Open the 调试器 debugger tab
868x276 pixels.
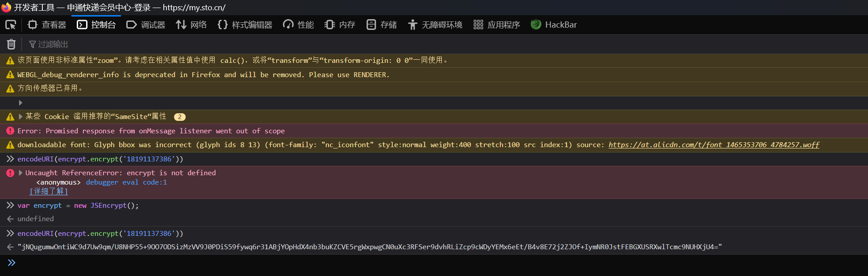(x=146, y=25)
